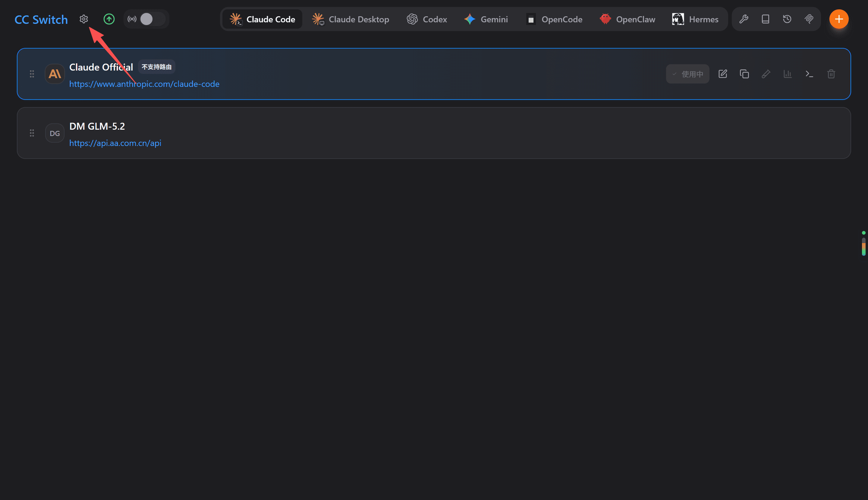Switch to the Claude Code tab
This screenshot has width=868, height=500.
coord(262,19)
